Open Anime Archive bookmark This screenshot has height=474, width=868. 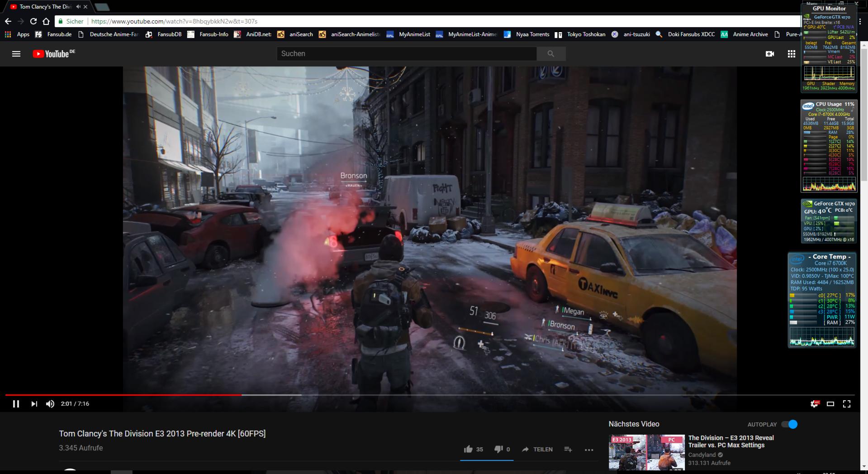745,34
